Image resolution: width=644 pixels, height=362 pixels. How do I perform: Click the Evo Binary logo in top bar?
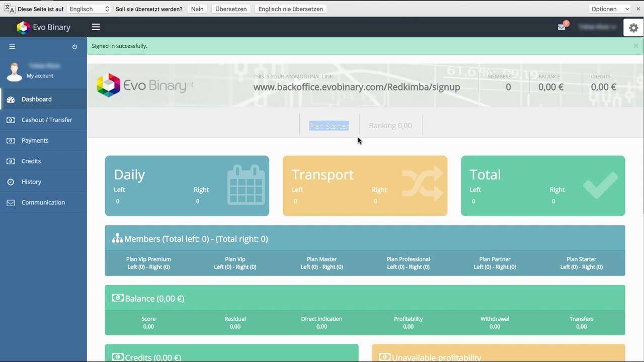tap(43, 27)
